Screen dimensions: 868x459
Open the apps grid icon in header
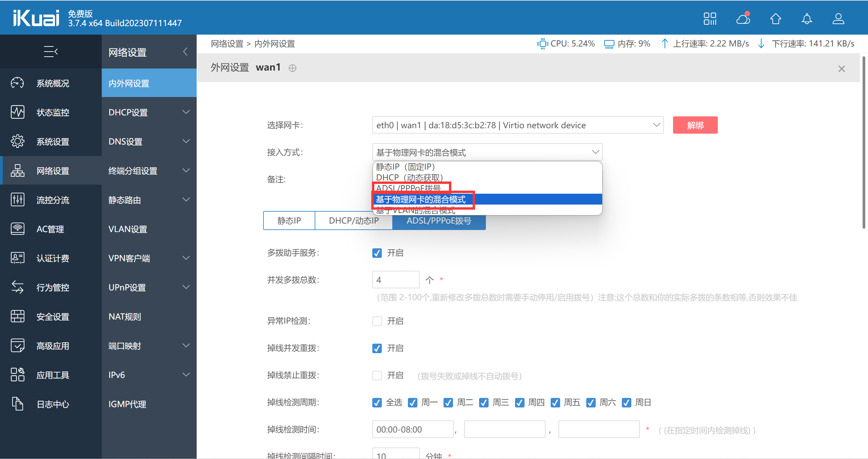[x=710, y=19]
